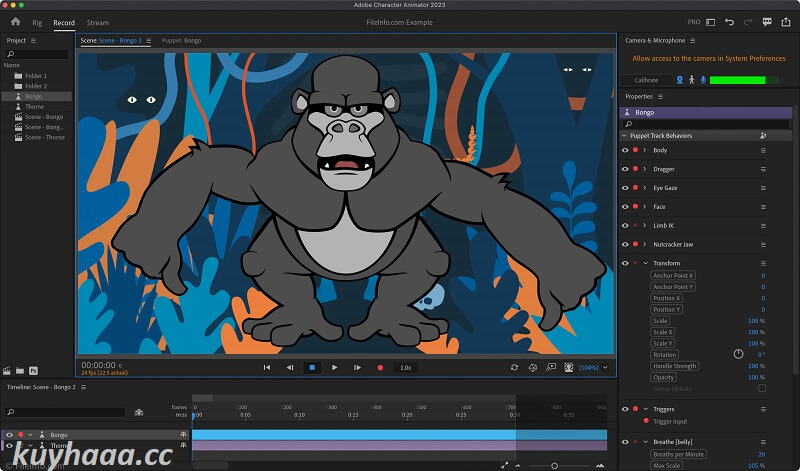Click the new scene clapperboard icon in Project panel

tap(7, 371)
